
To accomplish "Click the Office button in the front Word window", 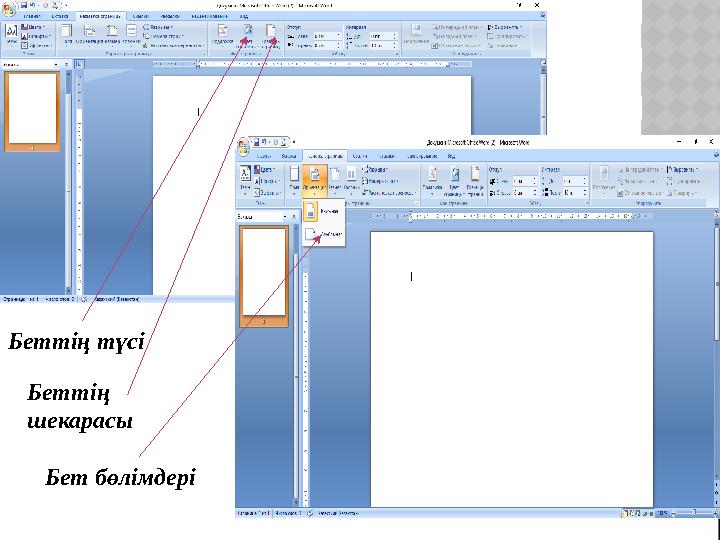I will tap(244, 146).
